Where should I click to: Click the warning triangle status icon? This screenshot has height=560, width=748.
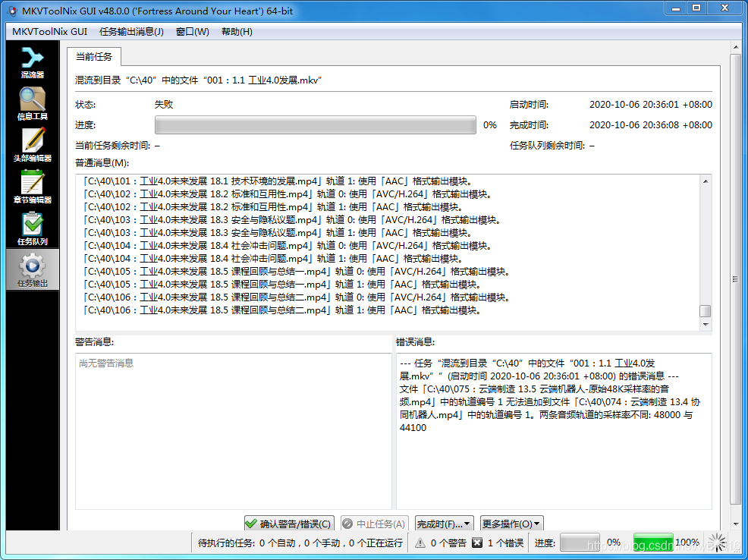point(420,543)
